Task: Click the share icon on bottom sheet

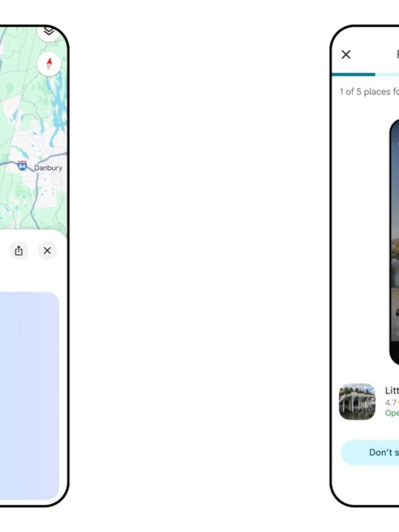Action: 19,251
